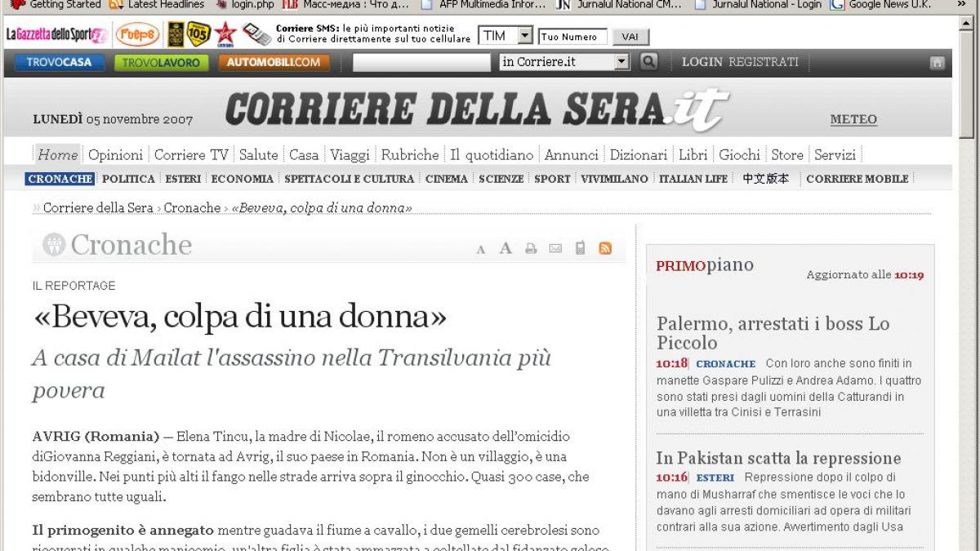Select the Home menu item

pos(58,154)
